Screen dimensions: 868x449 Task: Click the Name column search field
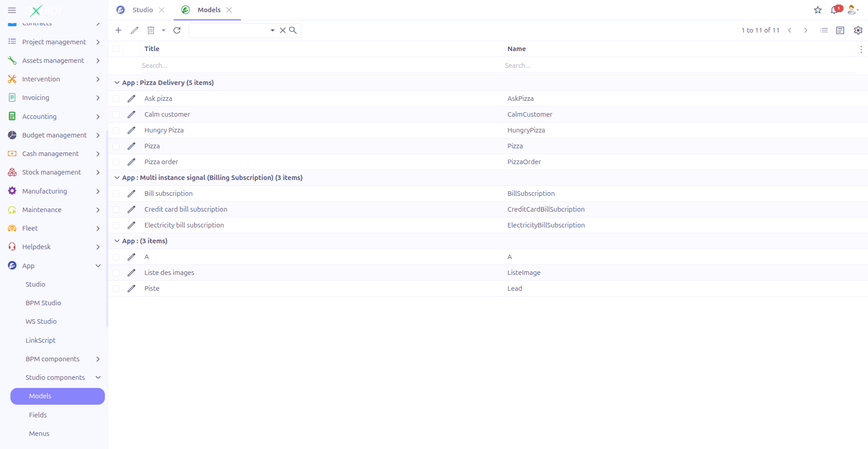pyautogui.click(x=678, y=66)
